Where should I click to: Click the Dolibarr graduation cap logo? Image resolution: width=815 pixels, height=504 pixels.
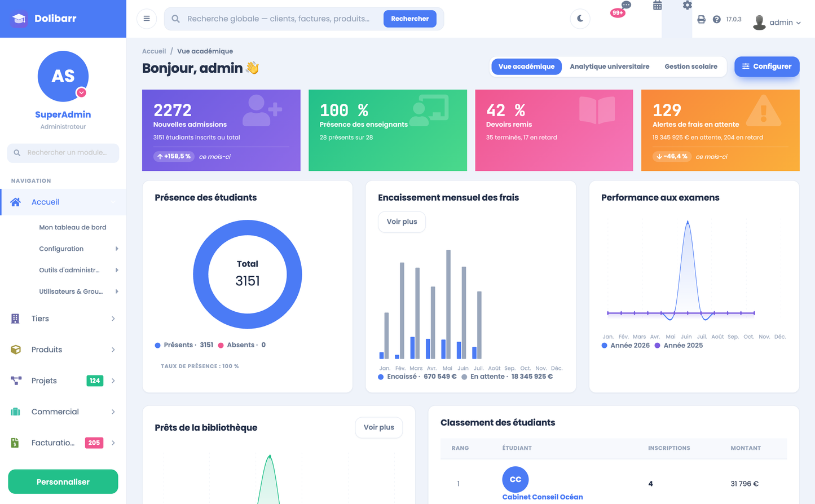coord(19,19)
